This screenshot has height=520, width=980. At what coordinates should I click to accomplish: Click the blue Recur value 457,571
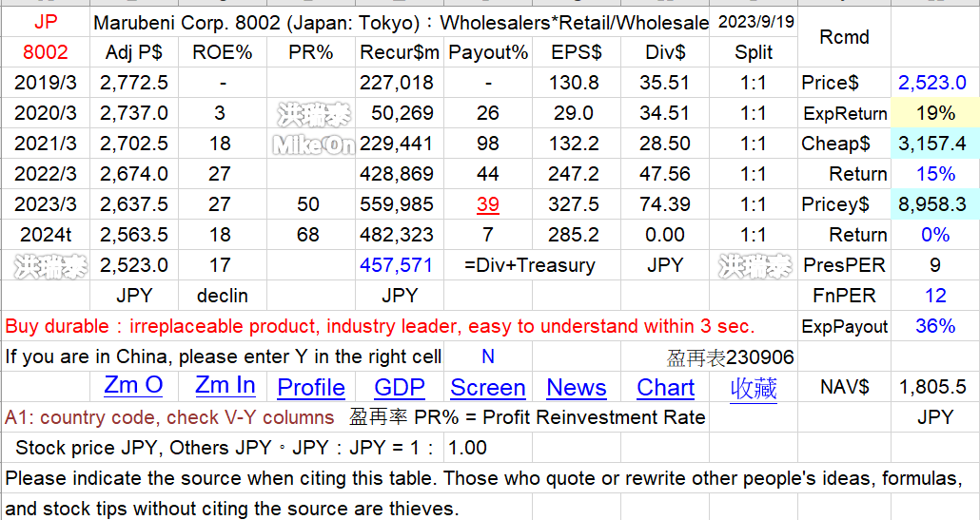point(400,265)
